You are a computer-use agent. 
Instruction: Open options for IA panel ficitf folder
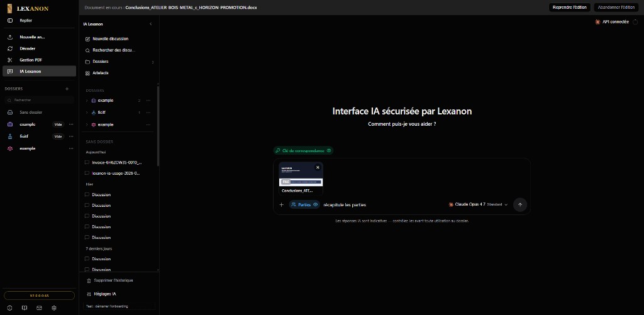click(x=148, y=113)
